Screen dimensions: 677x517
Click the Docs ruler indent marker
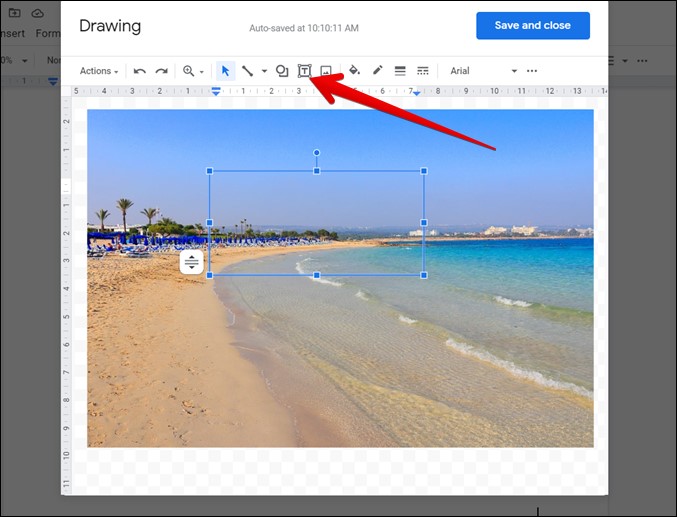click(x=53, y=81)
